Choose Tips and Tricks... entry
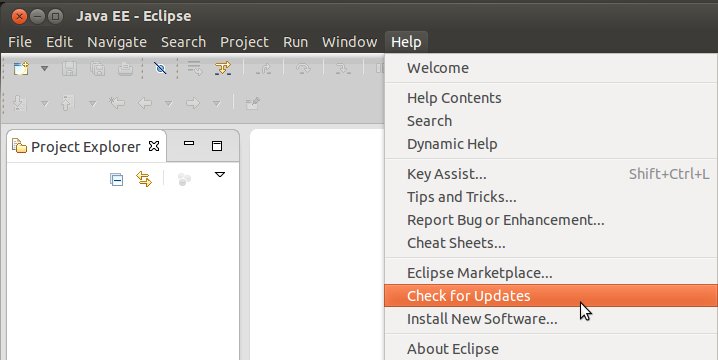 (x=551, y=197)
